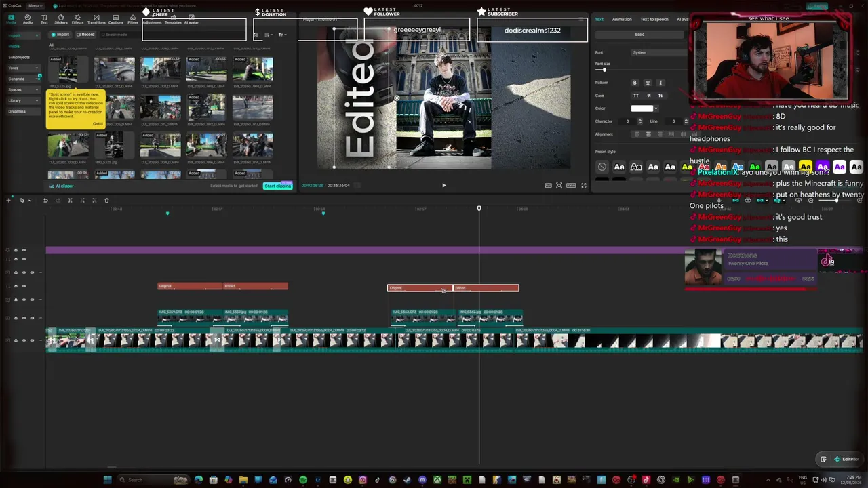Open Subprojects in the sidebar

pos(19,57)
